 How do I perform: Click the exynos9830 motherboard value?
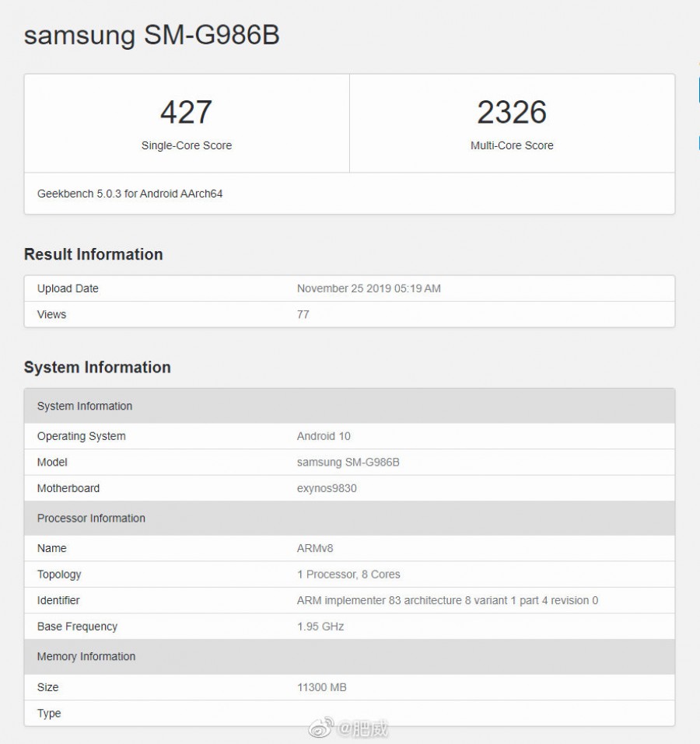pyautogui.click(x=327, y=488)
